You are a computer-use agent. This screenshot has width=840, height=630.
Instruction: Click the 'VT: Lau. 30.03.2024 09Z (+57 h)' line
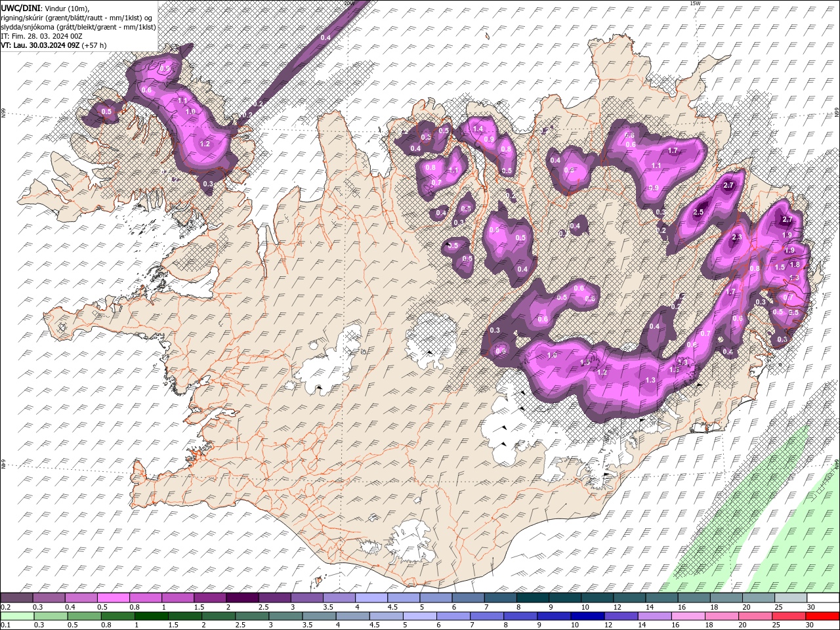click(x=53, y=45)
